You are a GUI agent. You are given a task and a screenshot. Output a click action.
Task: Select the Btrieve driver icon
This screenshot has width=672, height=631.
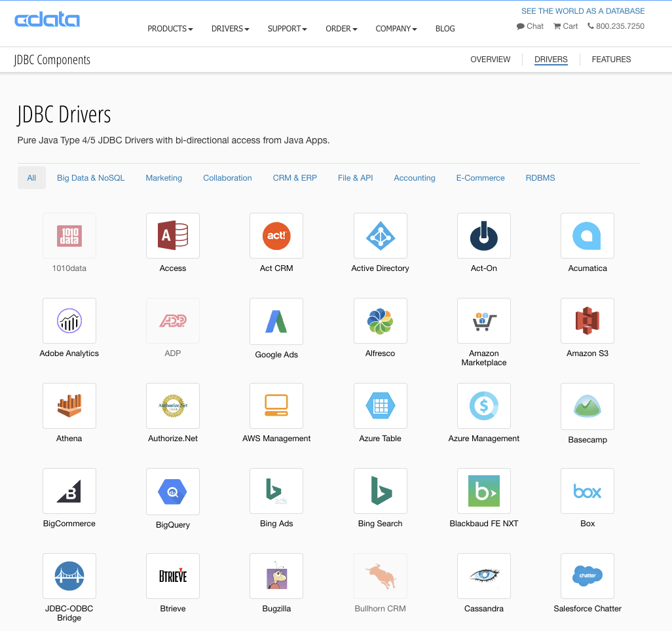click(173, 576)
